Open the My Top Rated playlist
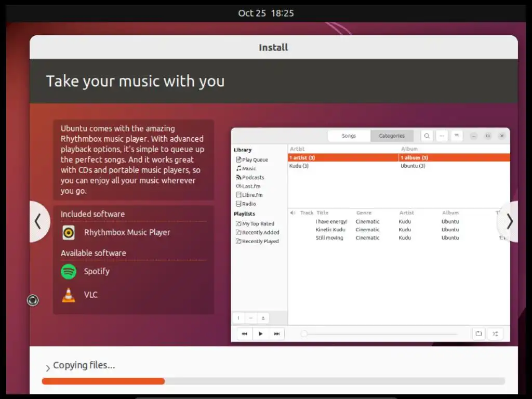The width and height of the screenshot is (532, 399). (255, 224)
